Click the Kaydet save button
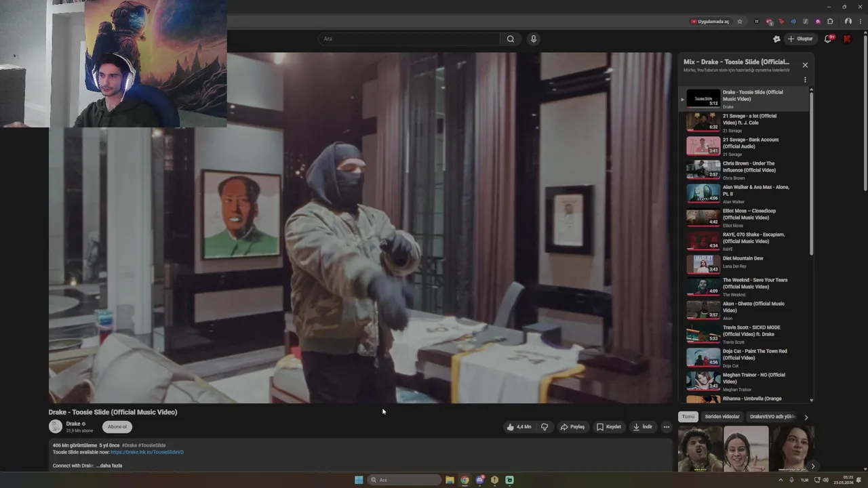 click(x=609, y=427)
